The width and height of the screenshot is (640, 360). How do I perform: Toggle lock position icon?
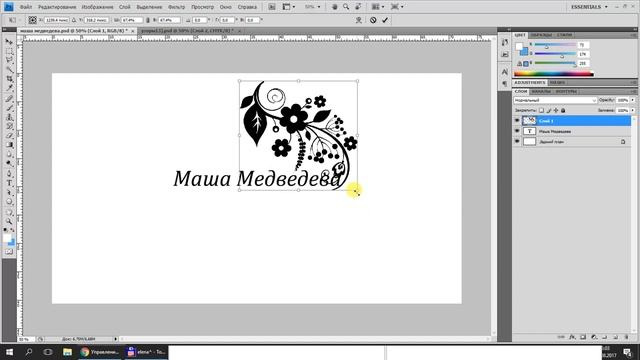(x=556, y=110)
